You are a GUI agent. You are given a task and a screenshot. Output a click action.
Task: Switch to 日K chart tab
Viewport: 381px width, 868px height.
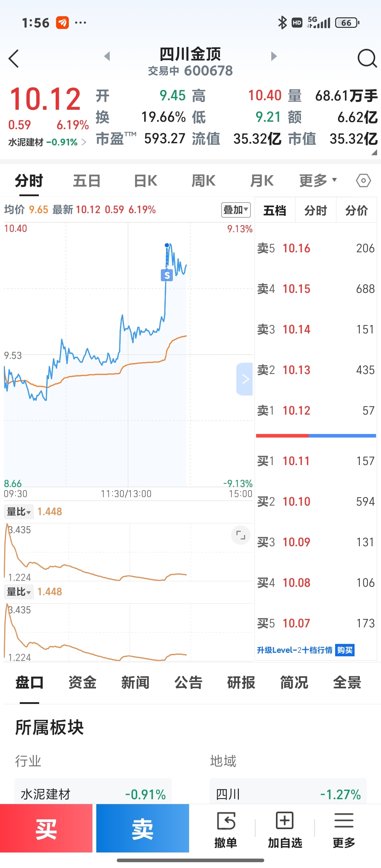(x=145, y=181)
